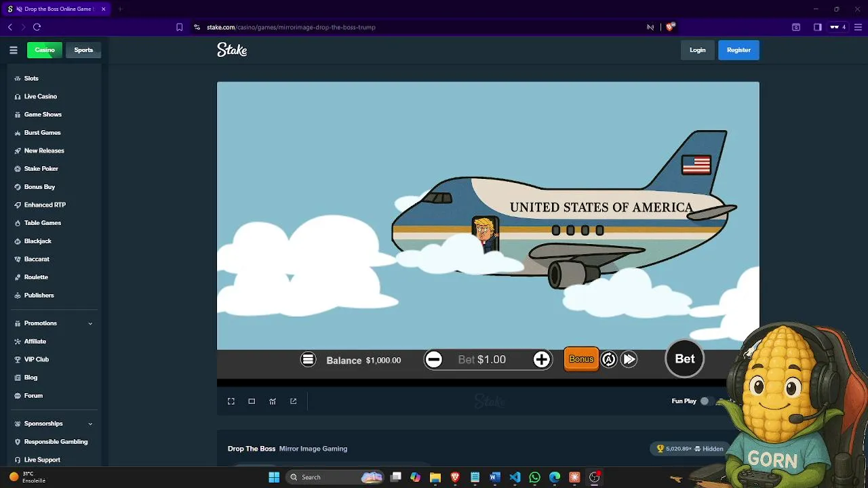Open WhatsApp from the taskbar
868x488 pixels.
coord(535,477)
